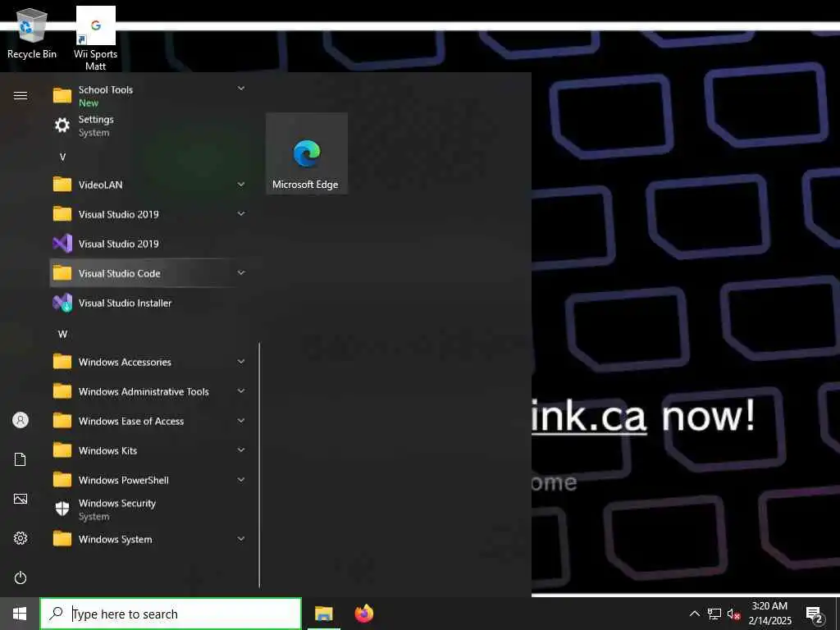This screenshot has width=840, height=630.
Task: Click the Start menu app list scrollbar
Action: pos(259,465)
